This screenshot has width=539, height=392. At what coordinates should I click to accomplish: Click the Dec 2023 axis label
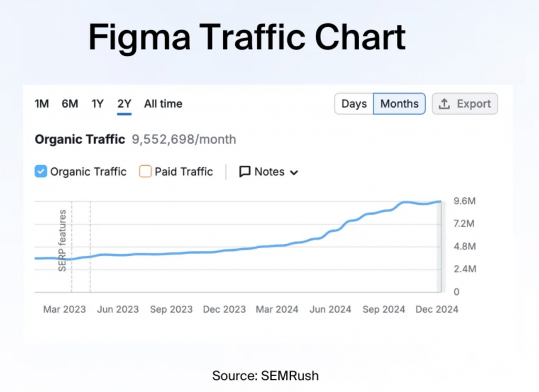click(x=224, y=309)
